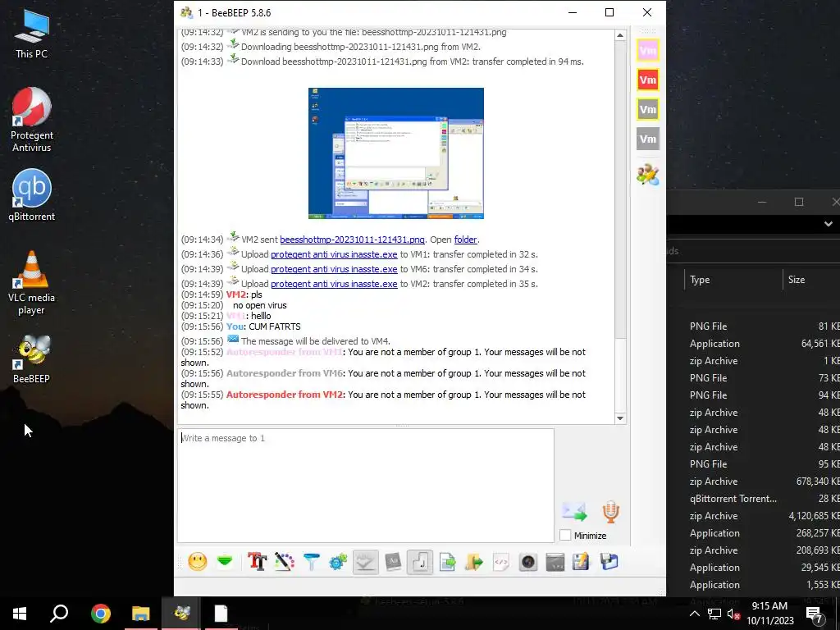Click the muted volume tray icon
Image resolution: width=840 pixels, height=630 pixels.
pyautogui.click(x=733, y=614)
